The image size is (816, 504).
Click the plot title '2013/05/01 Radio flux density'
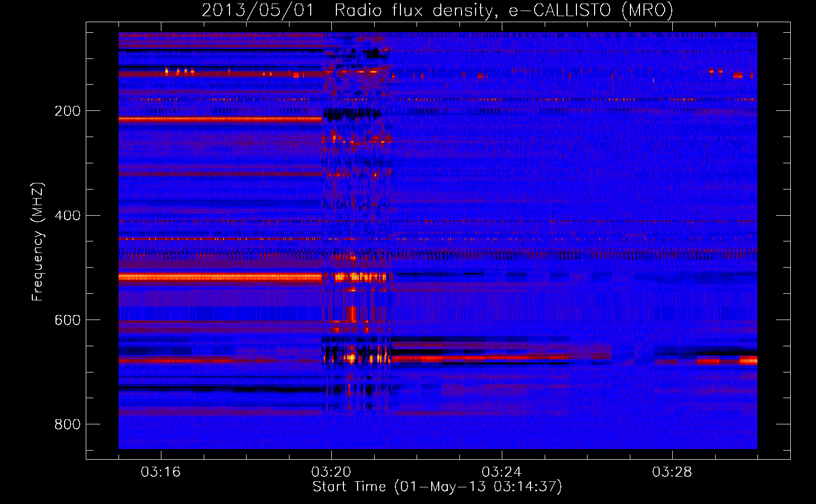[437, 11]
